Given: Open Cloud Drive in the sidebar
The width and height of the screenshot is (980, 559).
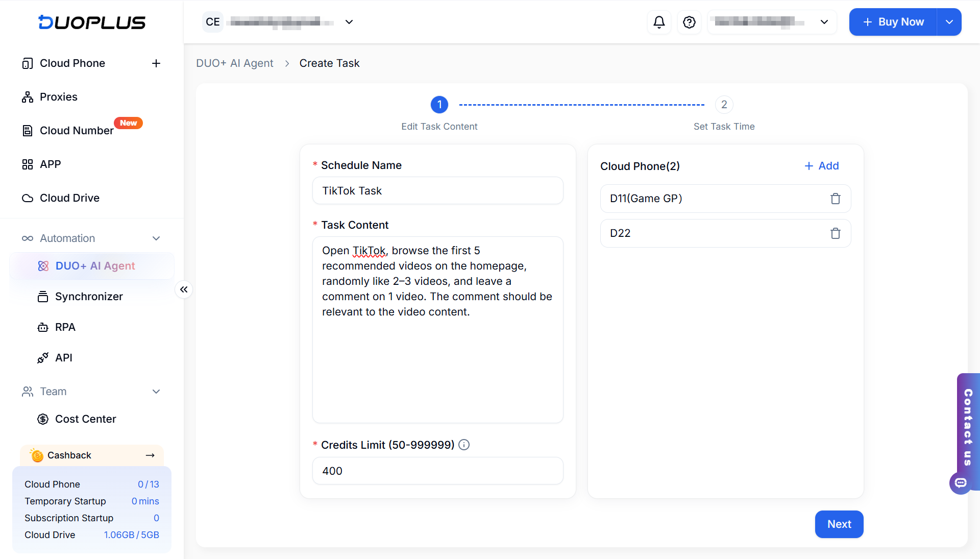Looking at the screenshot, I should pyautogui.click(x=69, y=198).
